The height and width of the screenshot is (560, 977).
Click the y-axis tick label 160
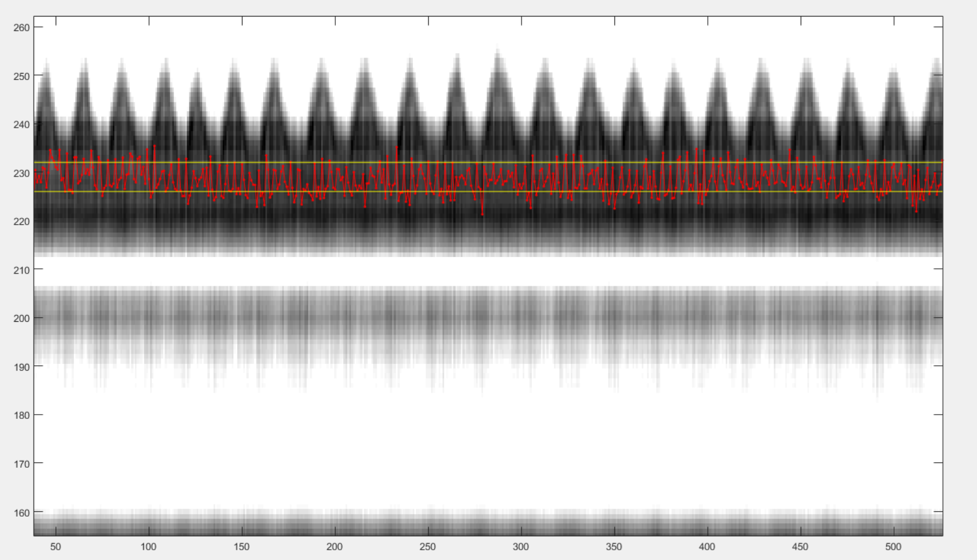tap(21, 513)
